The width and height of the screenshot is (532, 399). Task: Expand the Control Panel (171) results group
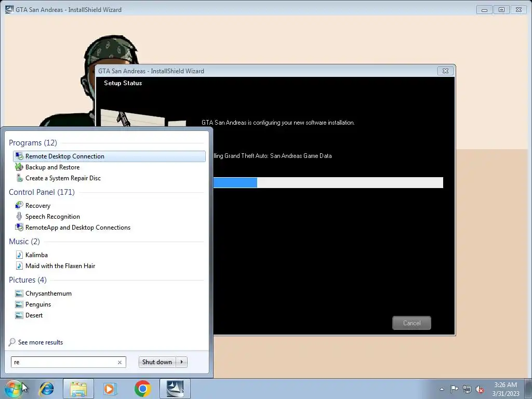pyautogui.click(x=42, y=192)
